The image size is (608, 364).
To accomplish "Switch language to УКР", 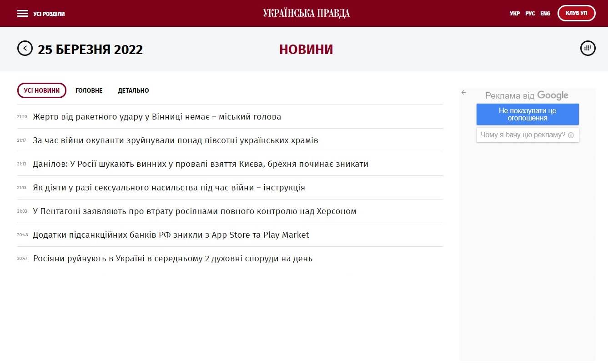I will 515,14.
